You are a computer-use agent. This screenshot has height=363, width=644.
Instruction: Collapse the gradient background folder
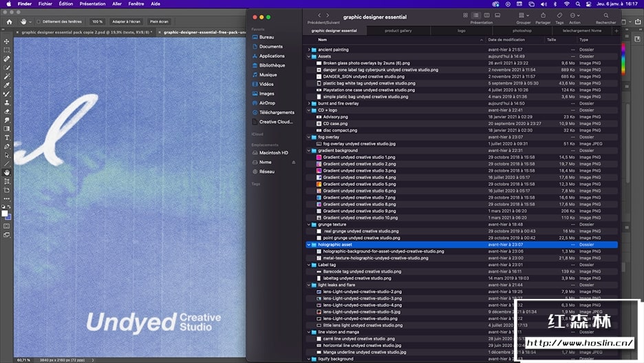click(309, 150)
